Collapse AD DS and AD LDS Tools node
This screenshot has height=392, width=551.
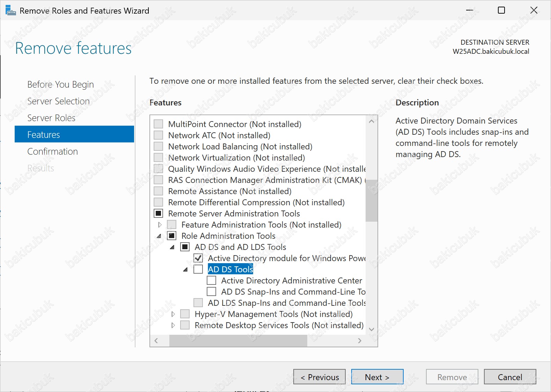[172, 247]
